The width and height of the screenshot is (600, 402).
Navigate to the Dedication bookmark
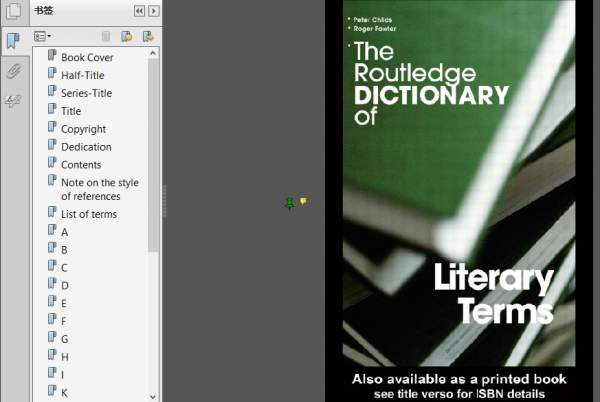click(86, 147)
